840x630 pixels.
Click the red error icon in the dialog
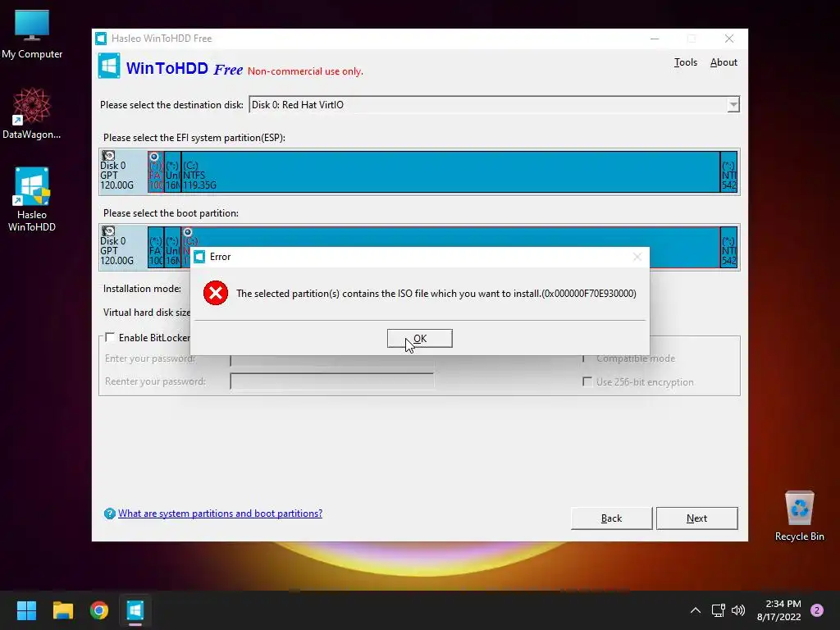tap(216, 293)
